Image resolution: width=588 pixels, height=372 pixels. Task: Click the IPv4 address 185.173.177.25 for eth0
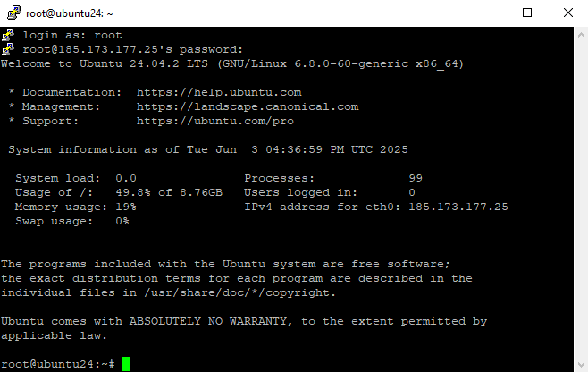[458, 207]
